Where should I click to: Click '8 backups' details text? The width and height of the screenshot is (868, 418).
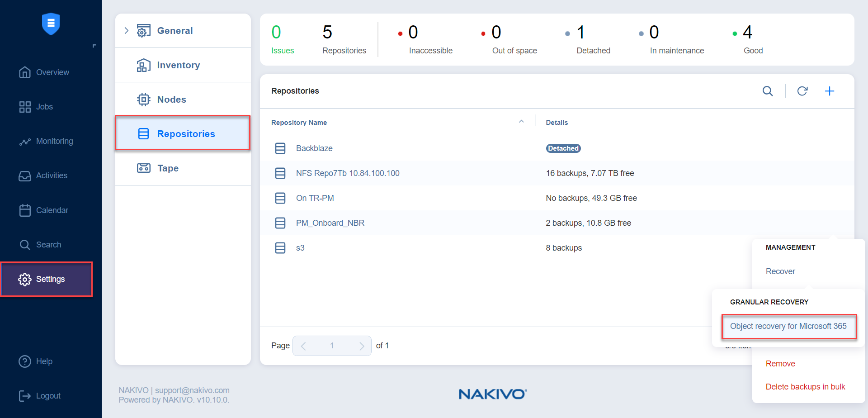(x=564, y=248)
